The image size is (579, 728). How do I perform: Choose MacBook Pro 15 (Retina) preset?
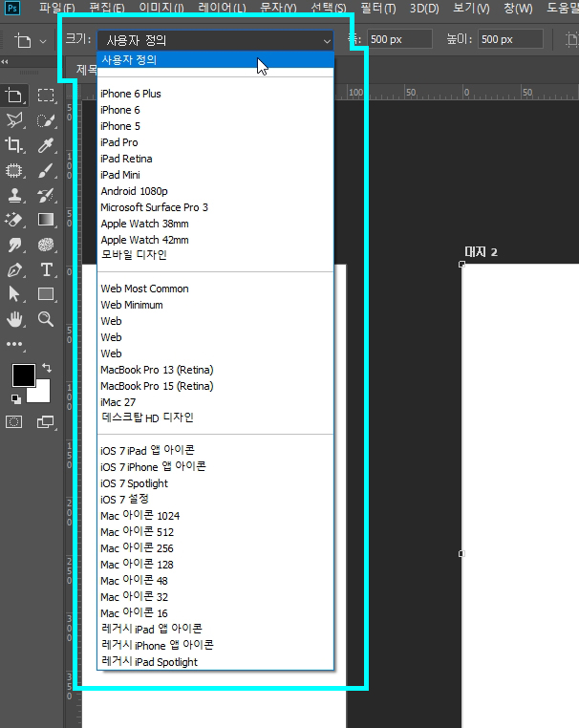click(215, 386)
